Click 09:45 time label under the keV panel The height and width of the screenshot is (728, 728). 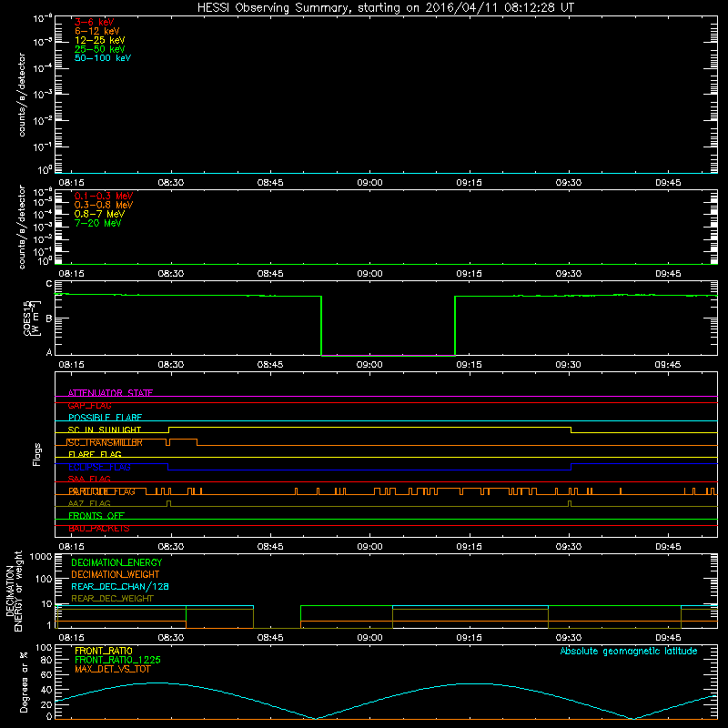668,183
